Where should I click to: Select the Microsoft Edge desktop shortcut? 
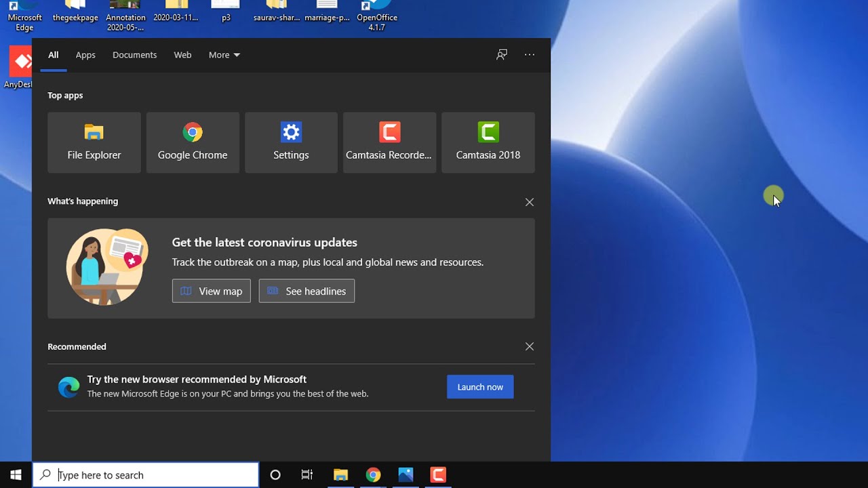click(24, 16)
